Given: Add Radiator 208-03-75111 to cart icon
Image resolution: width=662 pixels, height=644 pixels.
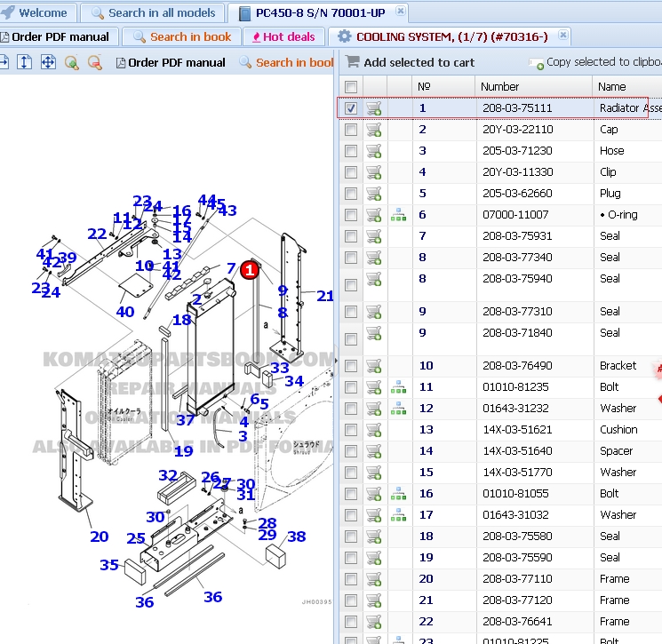Looking at the screenshot, I should tap(373, 108).
